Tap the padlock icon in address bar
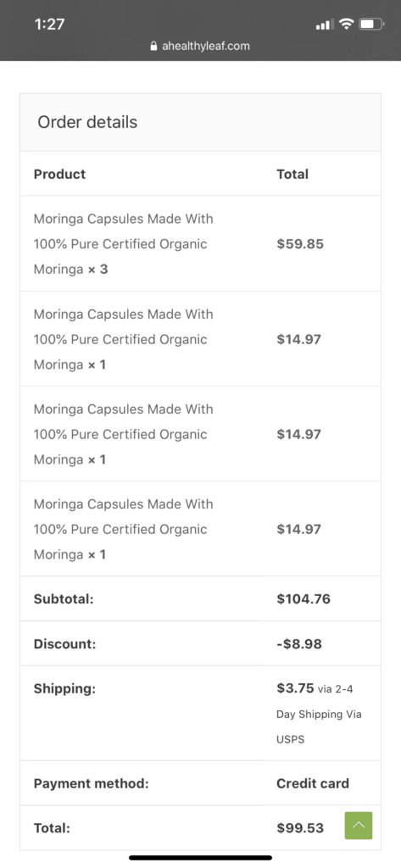Screen dimensions: 401x868 (154, 46)
